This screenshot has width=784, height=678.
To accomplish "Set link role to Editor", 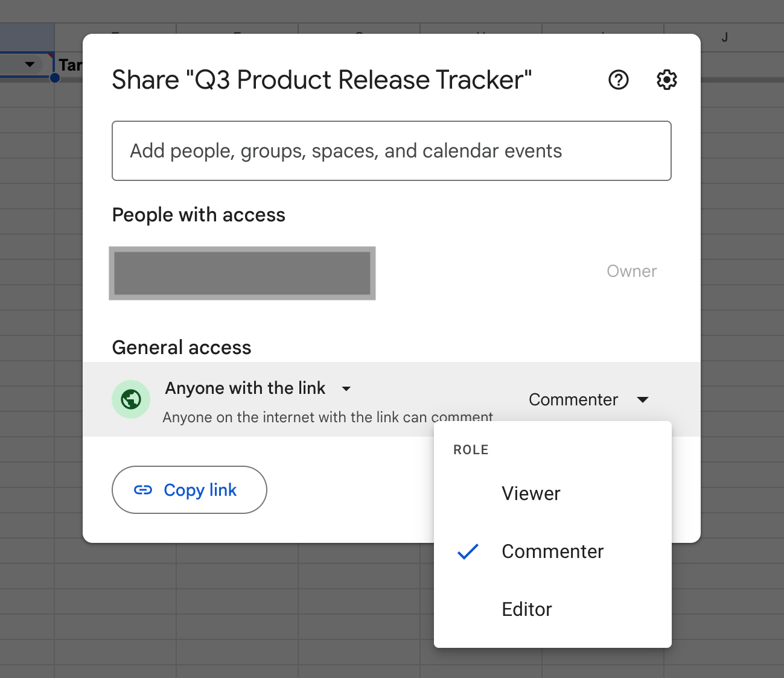I will (x=527, y=609).
